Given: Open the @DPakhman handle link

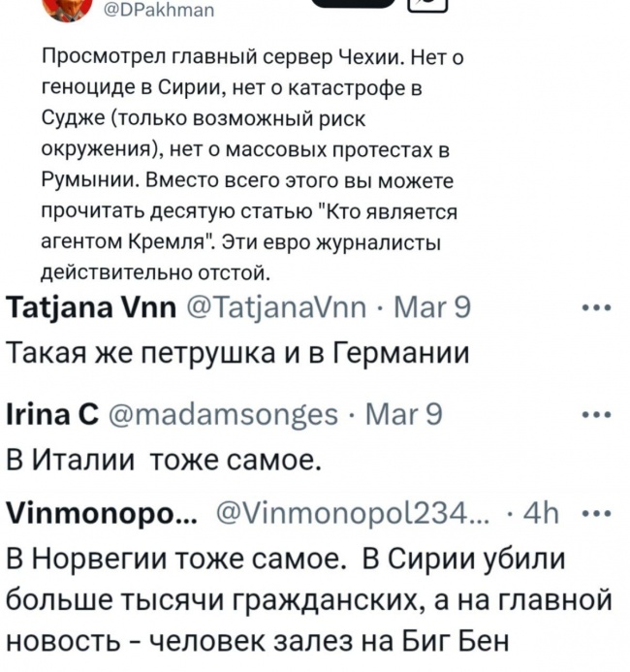Looking at the screenshot, I should coord(159,10).
